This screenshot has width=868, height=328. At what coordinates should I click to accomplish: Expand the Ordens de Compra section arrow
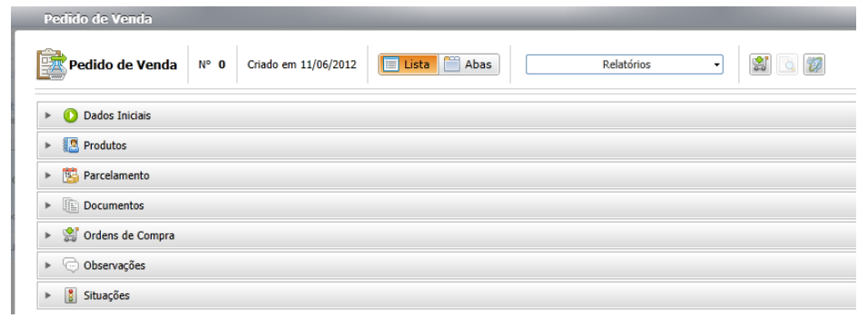click(48, 235)
